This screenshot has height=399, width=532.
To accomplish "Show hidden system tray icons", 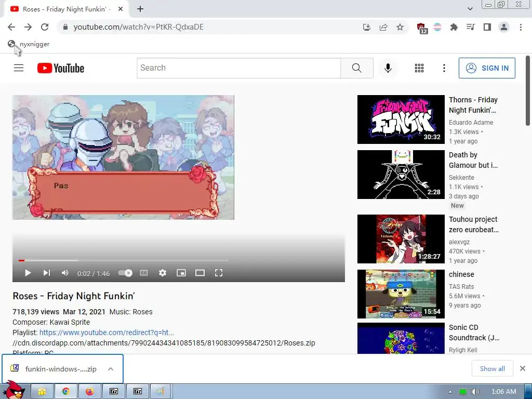I will (x=450, y=392).
